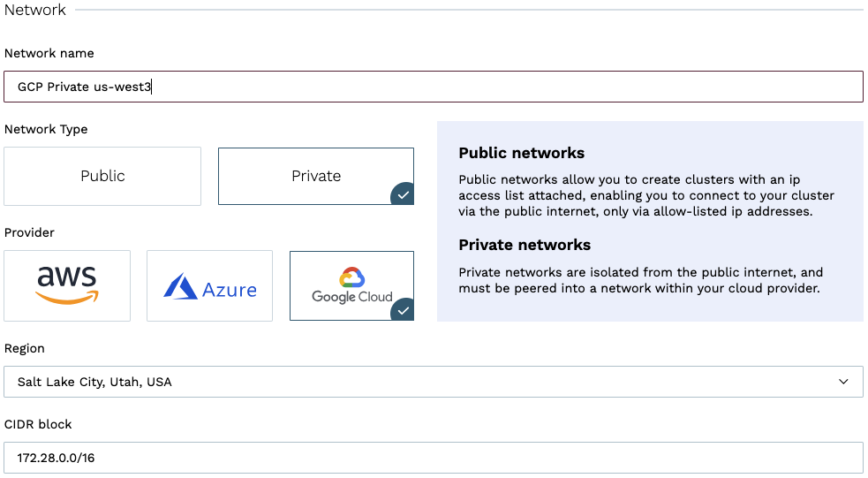This screenshot has height=478, width=868.
Task: Click the "CIDR block" field label
Action: [38, 424]
